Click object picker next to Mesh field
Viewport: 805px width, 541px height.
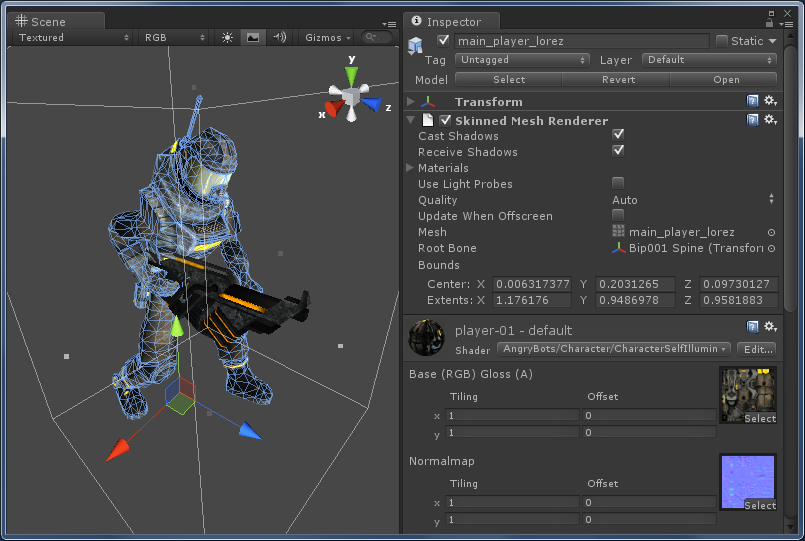point(771,232)
